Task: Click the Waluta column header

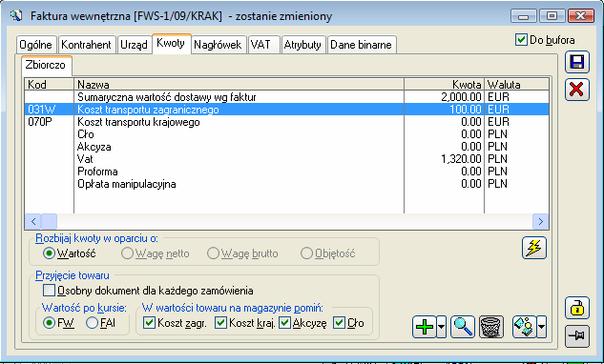Action: tap(516, 84)
